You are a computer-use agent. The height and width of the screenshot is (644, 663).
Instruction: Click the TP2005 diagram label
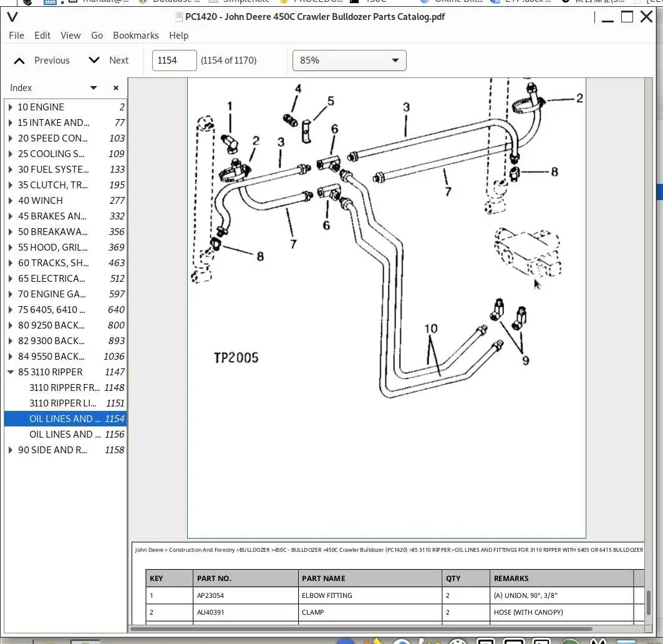tap(236, 358)
